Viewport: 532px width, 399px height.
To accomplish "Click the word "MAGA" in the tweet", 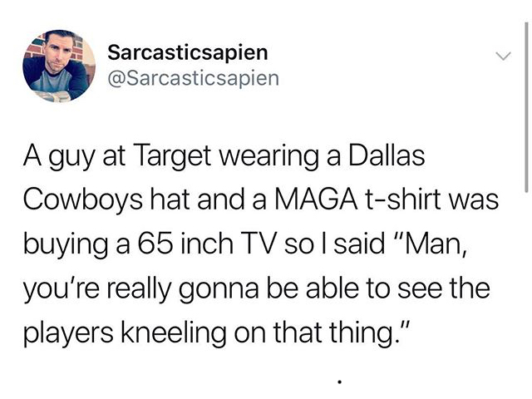I will pyautogui.click(x=316, y=199).
